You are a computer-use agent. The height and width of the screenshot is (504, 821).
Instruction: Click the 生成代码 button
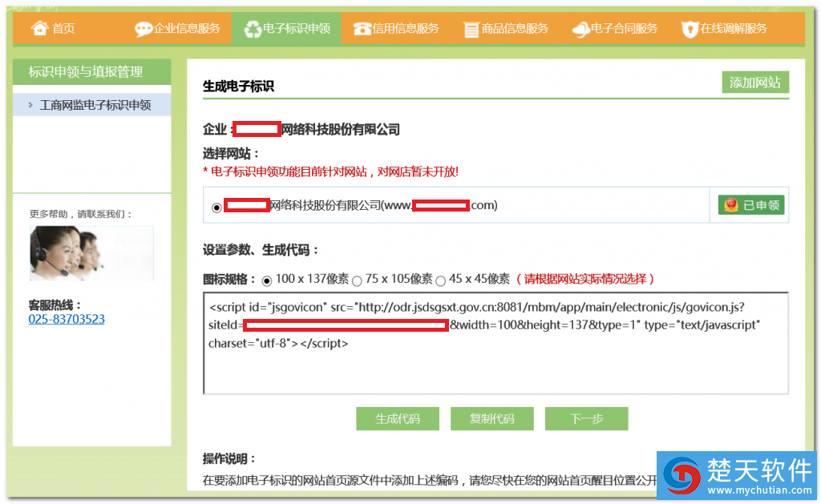coord(398,419)
